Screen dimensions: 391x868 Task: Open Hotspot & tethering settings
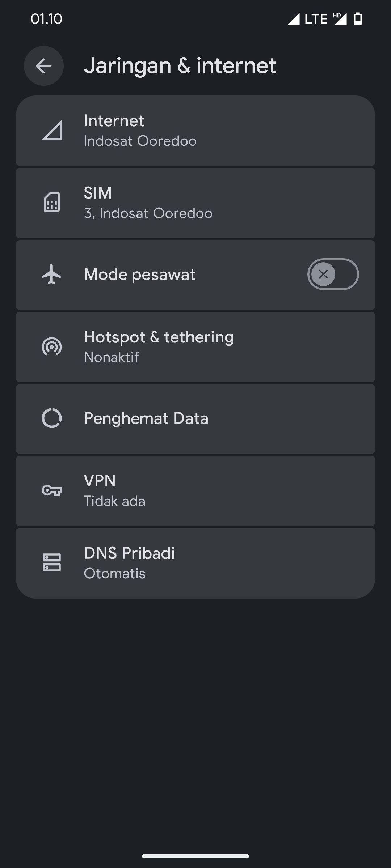click(195, 347)
